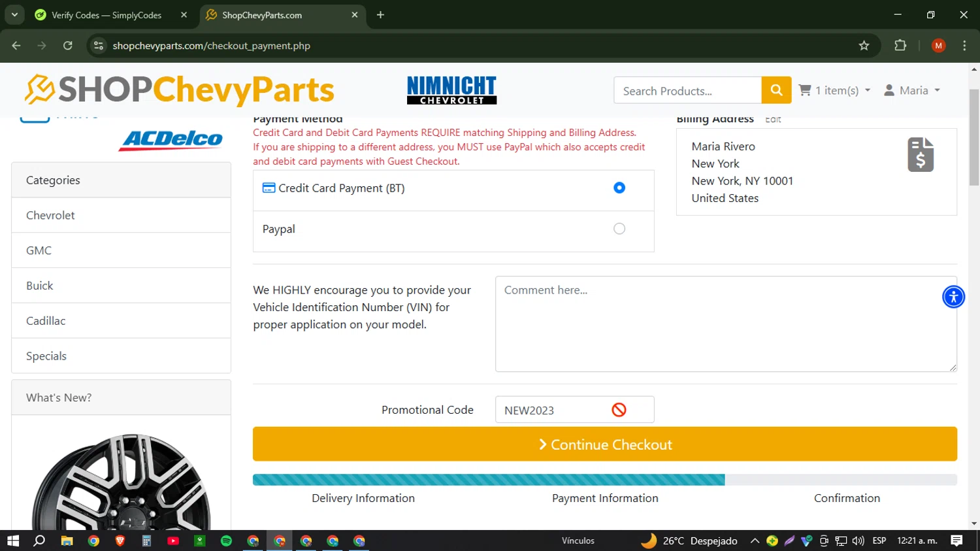Open the volume control in system tray
The height and width of the screenshot is (551, 980).
[858, 541]
